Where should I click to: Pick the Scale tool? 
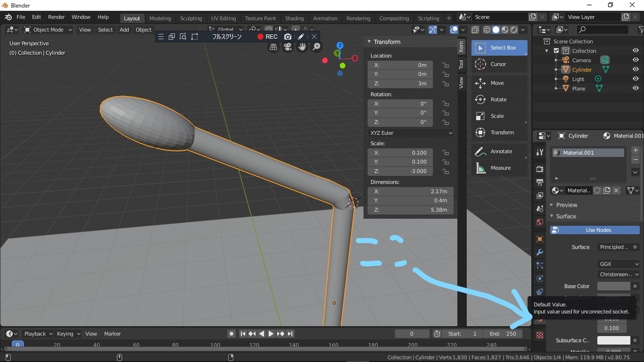coord(499,116)
